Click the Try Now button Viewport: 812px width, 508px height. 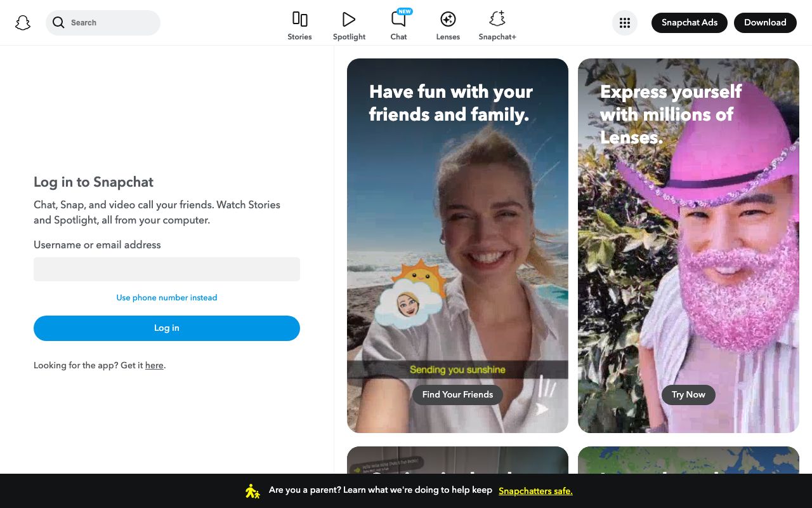point(688,395)
